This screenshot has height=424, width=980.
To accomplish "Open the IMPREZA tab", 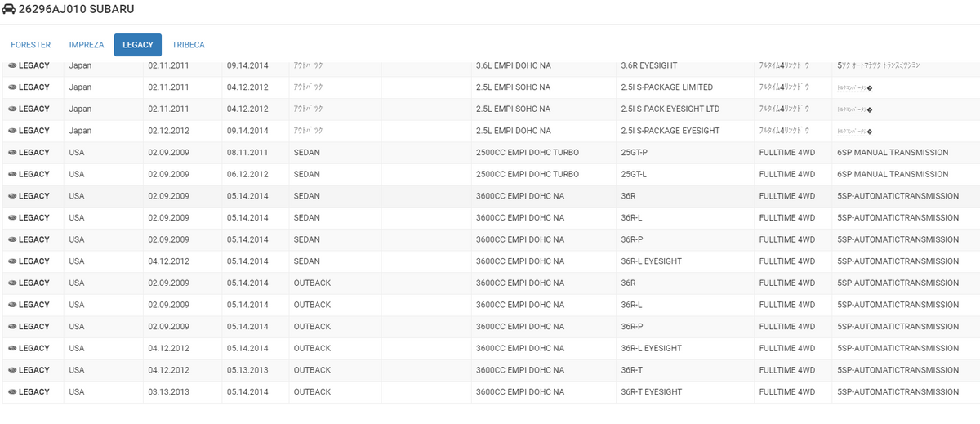I will point(87,45).
